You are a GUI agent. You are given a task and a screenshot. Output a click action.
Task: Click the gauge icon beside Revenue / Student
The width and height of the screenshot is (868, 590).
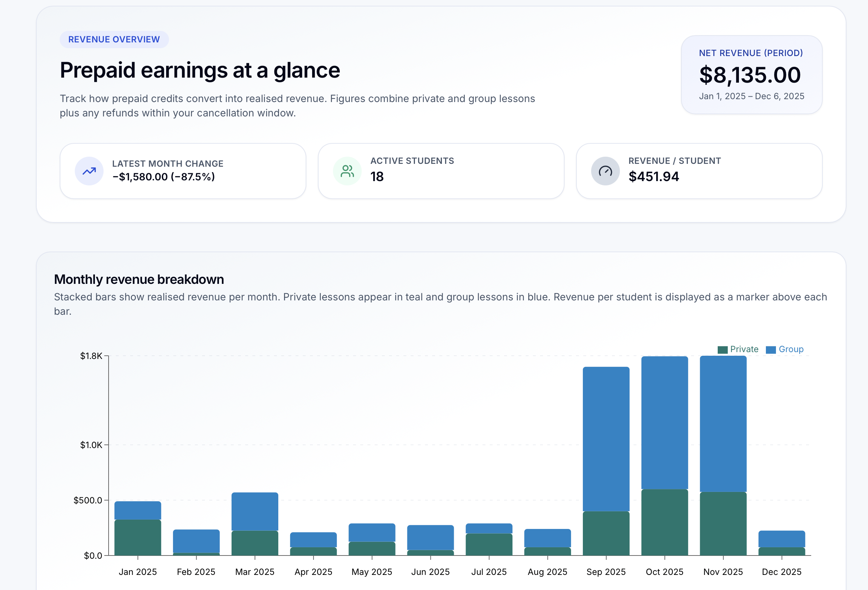coord(606,171)
